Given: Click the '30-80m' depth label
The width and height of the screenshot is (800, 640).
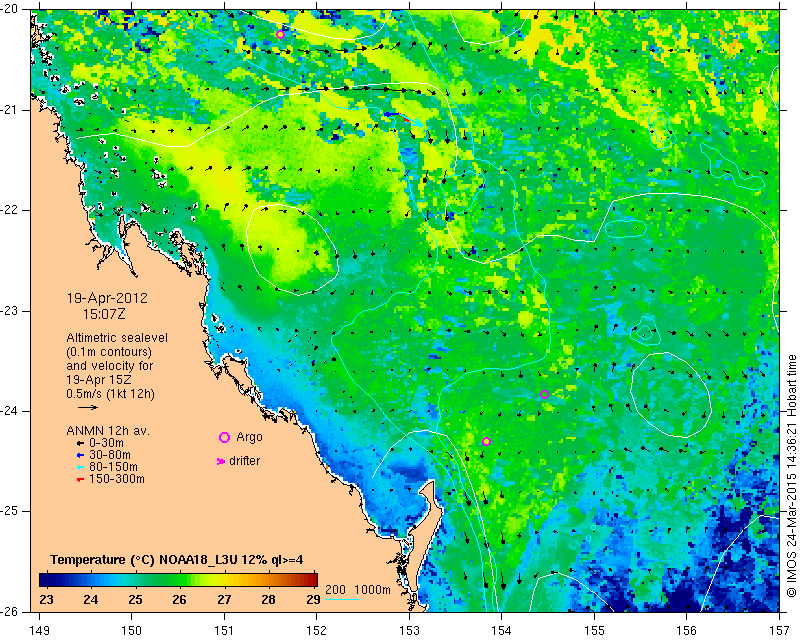Looking at the screenshot, I should click(110, 455).
